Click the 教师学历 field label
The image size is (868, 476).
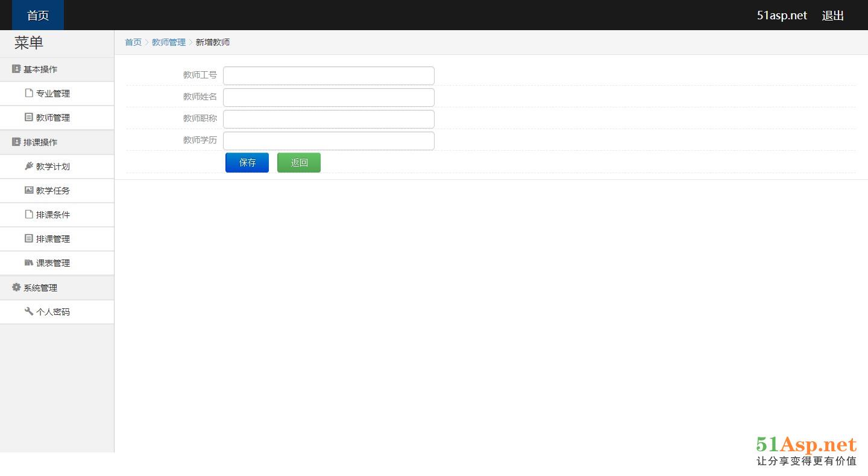click(x=200, y=140)
